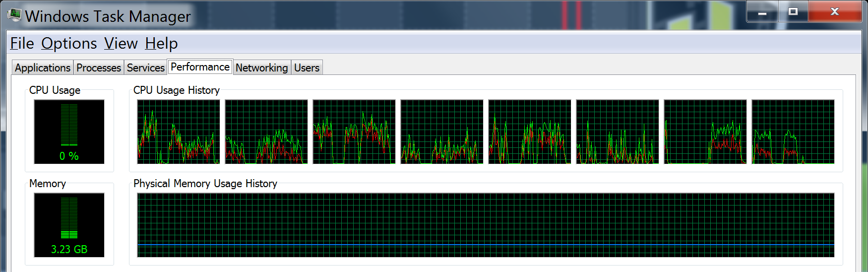Open the Help menu
The width and height of the screenshot is (868, 272).
pos(161,44)
